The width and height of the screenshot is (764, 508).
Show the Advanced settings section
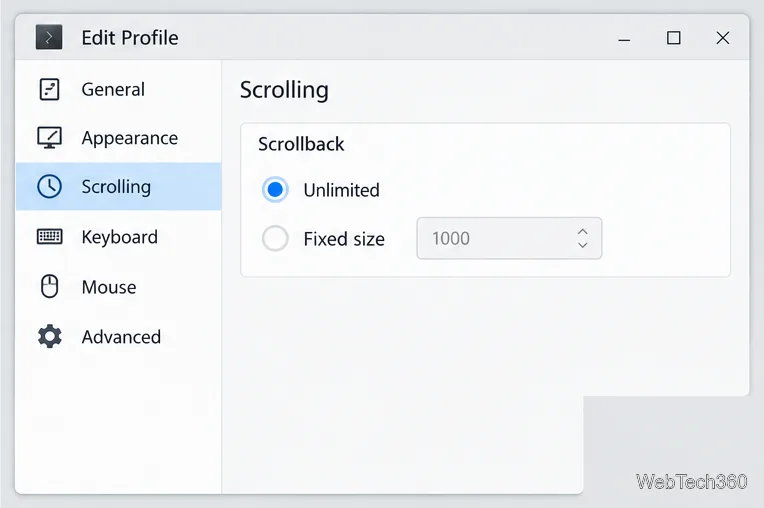click(x=119, y=337)
